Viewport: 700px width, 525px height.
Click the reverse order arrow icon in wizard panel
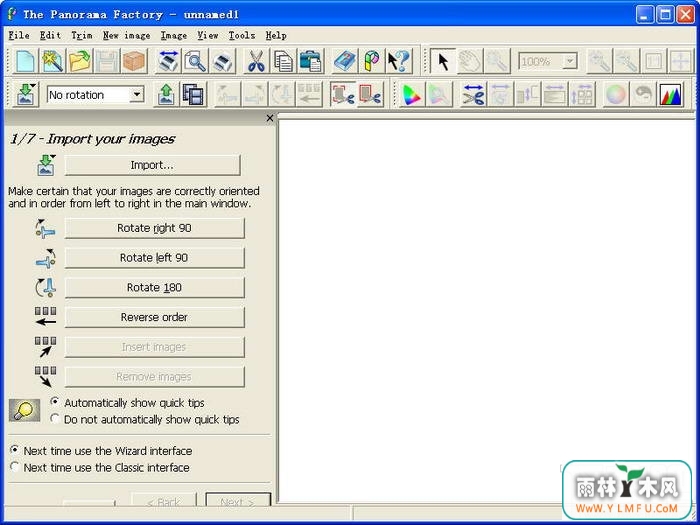click(46, 317)
